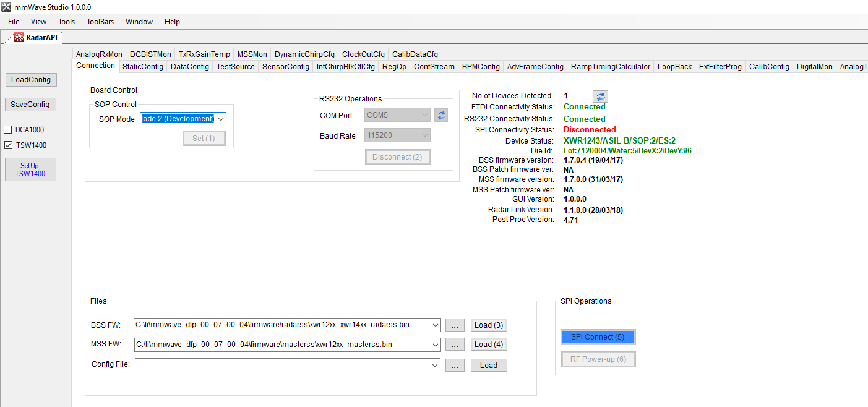Open the AnalogRxMon tab
This screenshot has width=868, height=407.
pyautogui.click(x=99, y=54)
